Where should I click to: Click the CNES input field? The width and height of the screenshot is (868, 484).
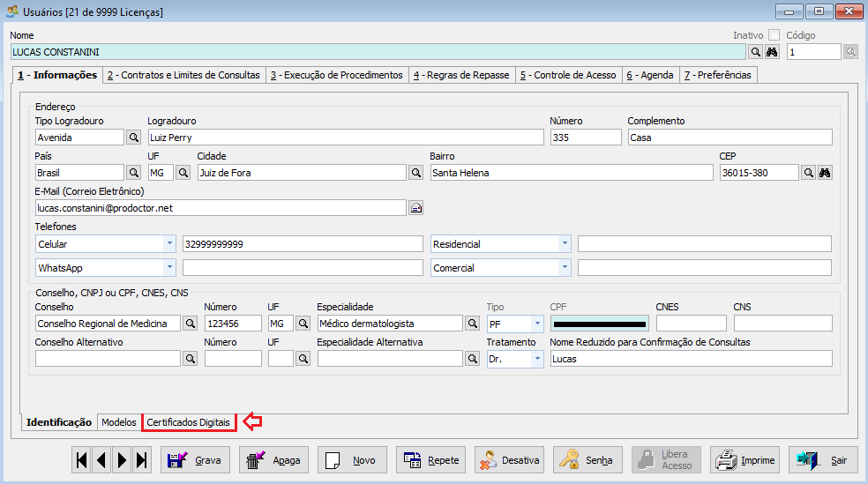692,323
